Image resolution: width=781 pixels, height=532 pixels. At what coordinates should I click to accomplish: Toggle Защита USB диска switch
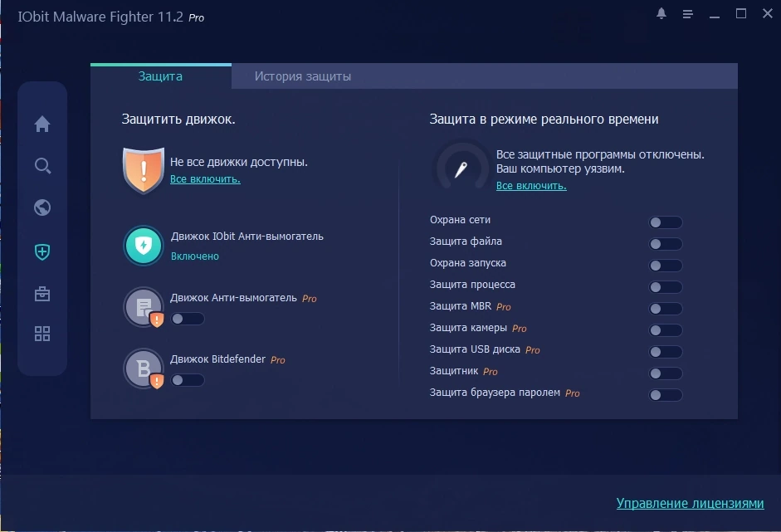[666, 352]
